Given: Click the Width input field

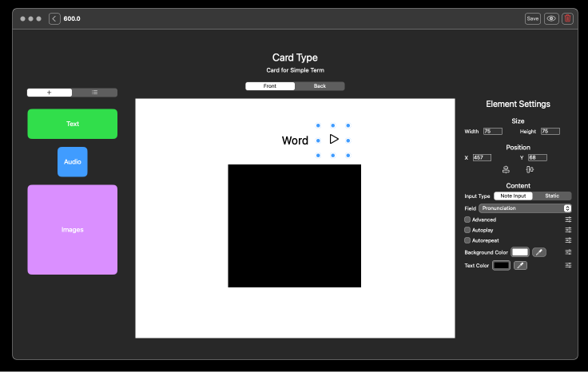Looking at the screenshot, I should (492, 131).
